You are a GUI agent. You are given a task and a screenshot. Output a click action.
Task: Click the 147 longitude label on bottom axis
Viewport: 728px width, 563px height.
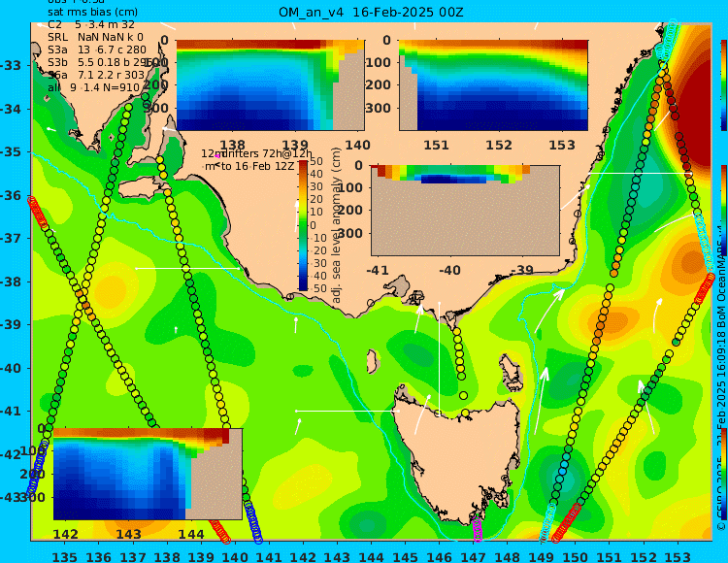tap(473, 556)
